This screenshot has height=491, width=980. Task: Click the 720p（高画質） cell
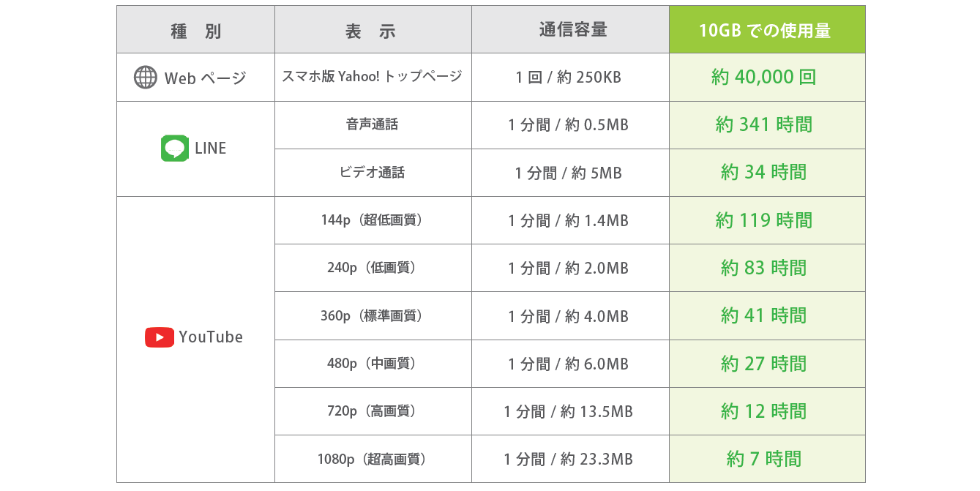(373, 412)
